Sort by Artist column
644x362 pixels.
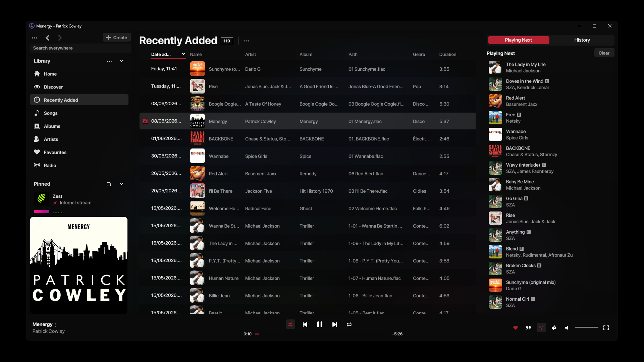(x=251, y=54)
